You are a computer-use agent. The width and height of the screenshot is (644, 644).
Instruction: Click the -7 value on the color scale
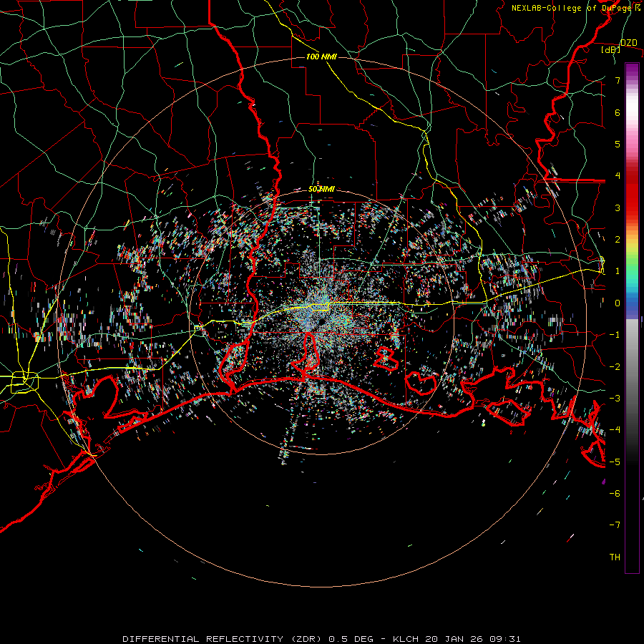click(x=615, y=525)
